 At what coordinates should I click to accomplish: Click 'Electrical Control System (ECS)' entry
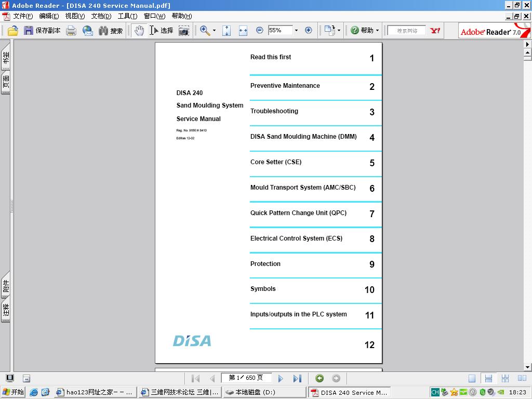pyautogui.click(x=296, y=238)
